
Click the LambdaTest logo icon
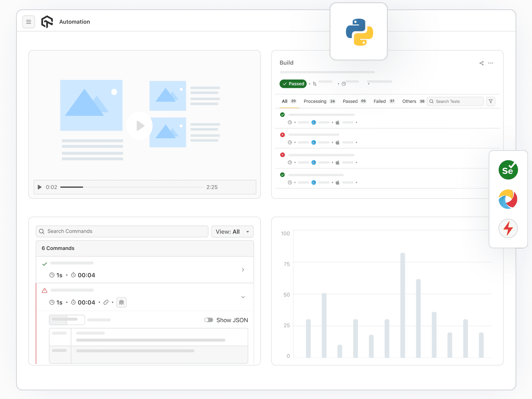coord(47,22)
